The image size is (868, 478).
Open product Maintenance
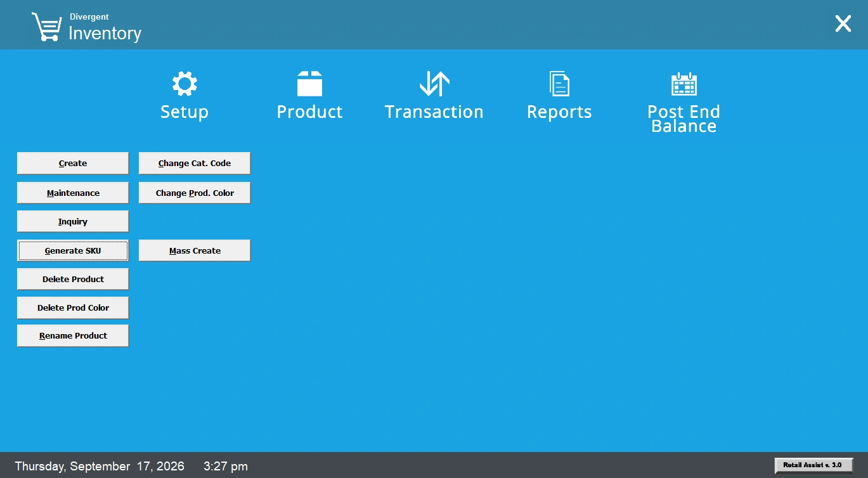(73, 193)
